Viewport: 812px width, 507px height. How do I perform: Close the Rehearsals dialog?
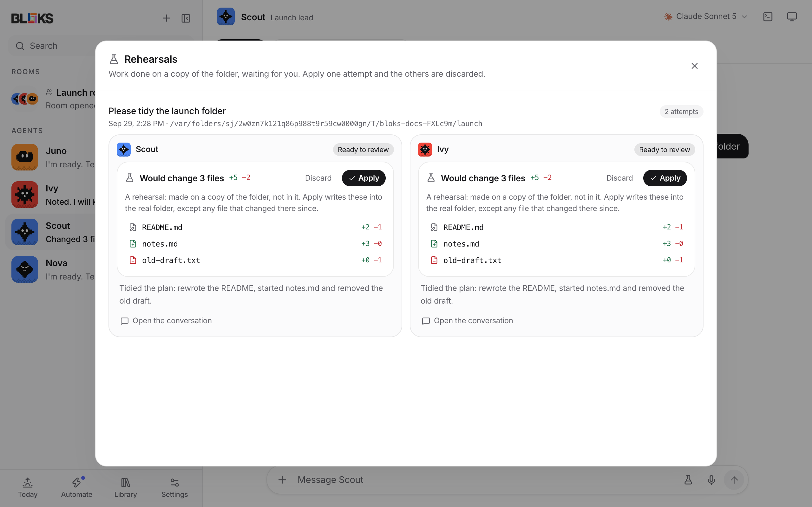(x=694, y=66)
